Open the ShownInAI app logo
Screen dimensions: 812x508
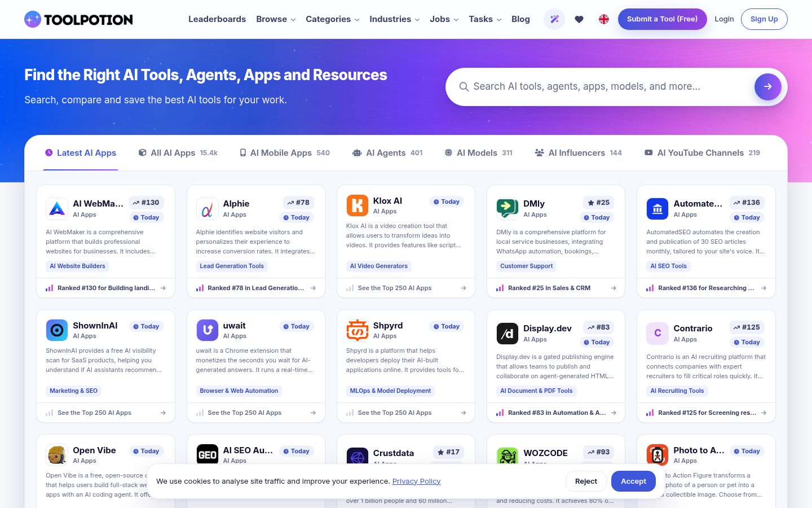[57, 330]
